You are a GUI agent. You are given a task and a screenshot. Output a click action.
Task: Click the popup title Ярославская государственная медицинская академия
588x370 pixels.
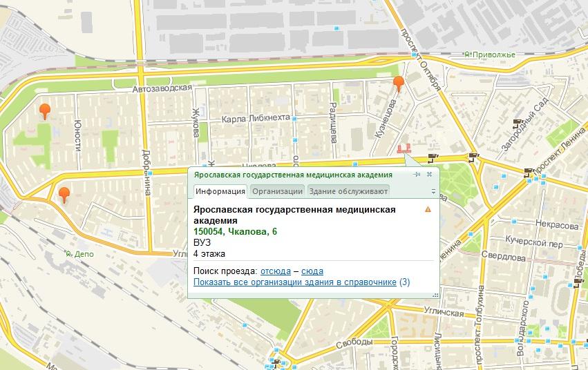(293, 175)
